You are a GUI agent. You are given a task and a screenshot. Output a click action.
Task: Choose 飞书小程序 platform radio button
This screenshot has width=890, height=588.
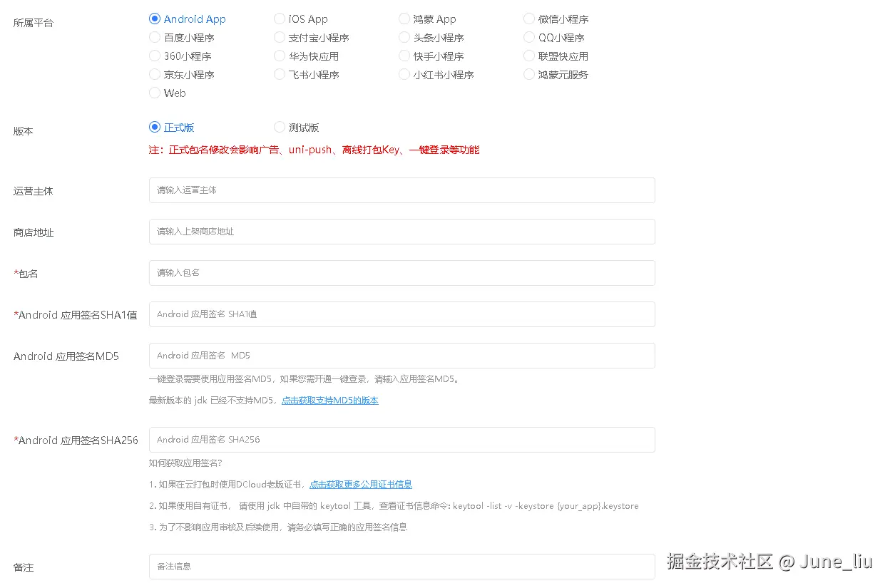click(x=280, y=75)
